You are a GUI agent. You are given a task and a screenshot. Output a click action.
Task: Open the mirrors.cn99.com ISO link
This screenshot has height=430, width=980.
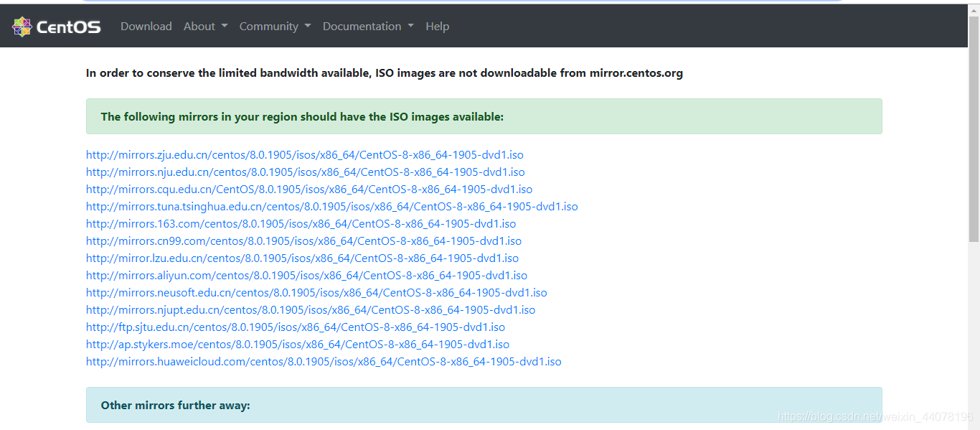[304, 241]
